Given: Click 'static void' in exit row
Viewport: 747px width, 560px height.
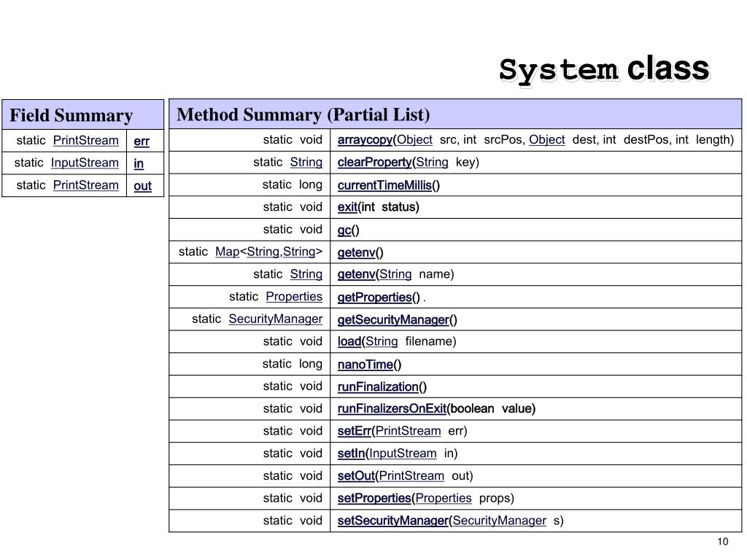Looking at the screenshot, I should (293, 207).
